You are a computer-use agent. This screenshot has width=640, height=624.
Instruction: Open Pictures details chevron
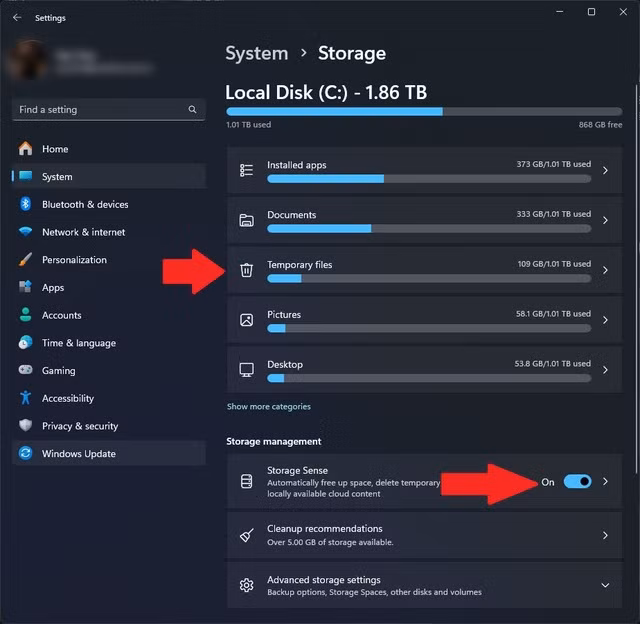pyautogui.click(x=605, y=320)
